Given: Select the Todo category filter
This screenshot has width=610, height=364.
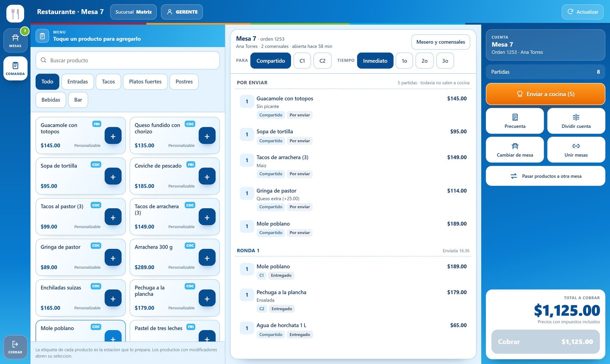Looking at the screenshot, I should click(x=47, y=81).
